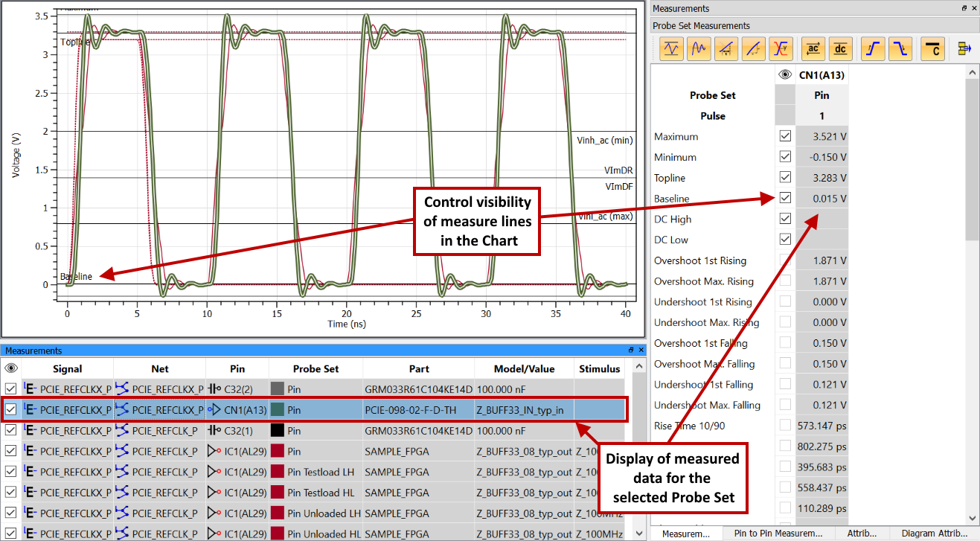Click the ringing waveform measurement icon
The image size is (980, 541).
coord(699,49)
